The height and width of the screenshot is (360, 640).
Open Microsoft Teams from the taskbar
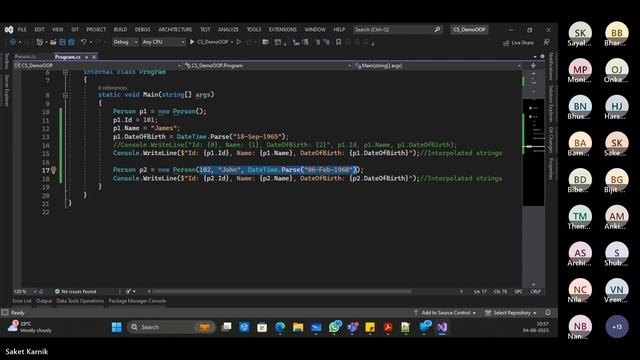click(352, 327)
